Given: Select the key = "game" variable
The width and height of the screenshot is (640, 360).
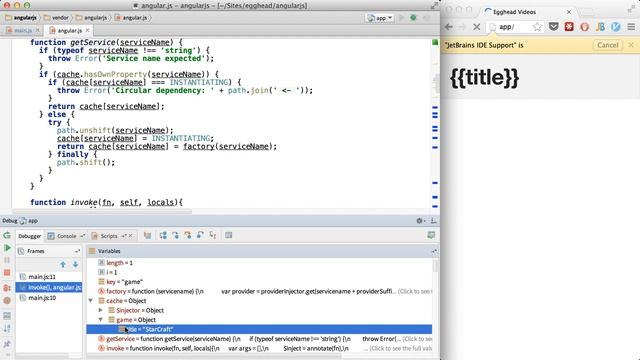Looking at the screenshot, I should coord(259,282).
